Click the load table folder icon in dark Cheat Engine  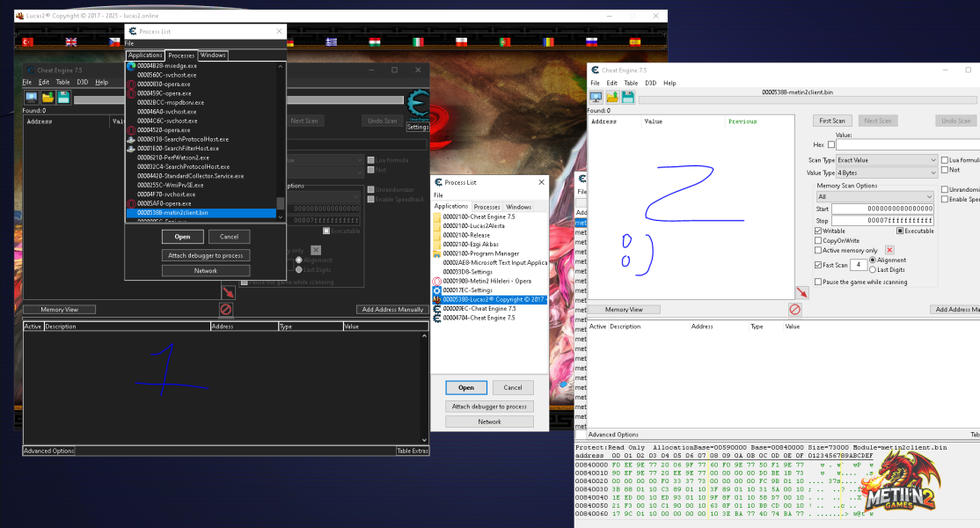(x=48, y=97)
